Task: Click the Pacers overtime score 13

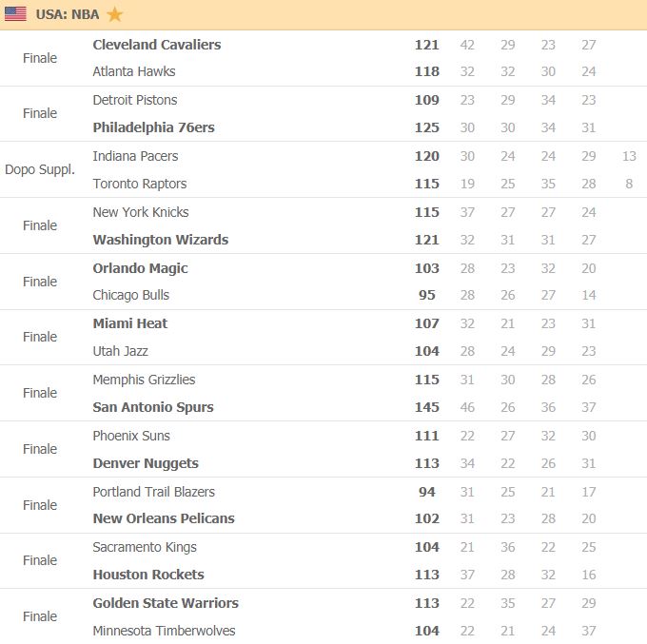Action: tap(629, 156)
